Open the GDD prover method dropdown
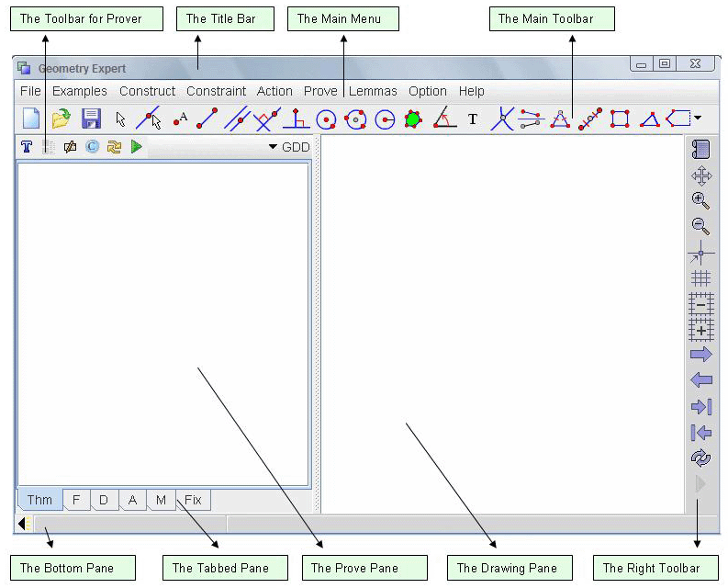Viewport: 728px width, 588px height. (288, 147)
